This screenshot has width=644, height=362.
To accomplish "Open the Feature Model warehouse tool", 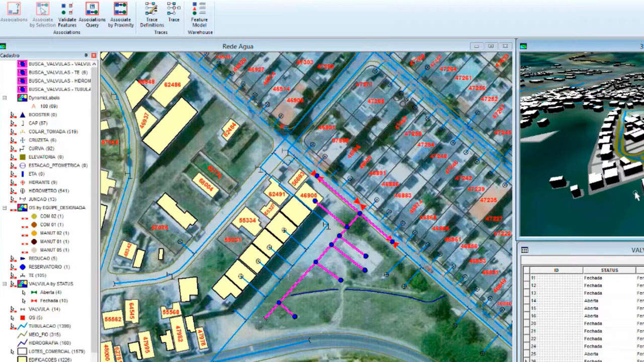I will tap(199, 10).
